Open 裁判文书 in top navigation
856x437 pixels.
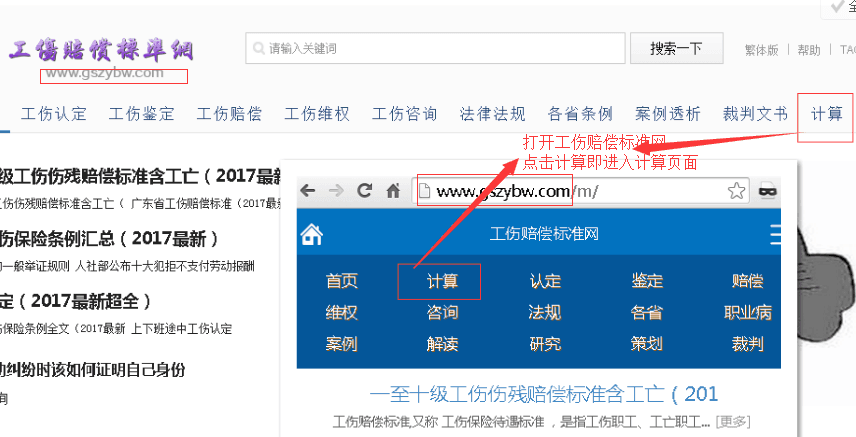point(756,114)
